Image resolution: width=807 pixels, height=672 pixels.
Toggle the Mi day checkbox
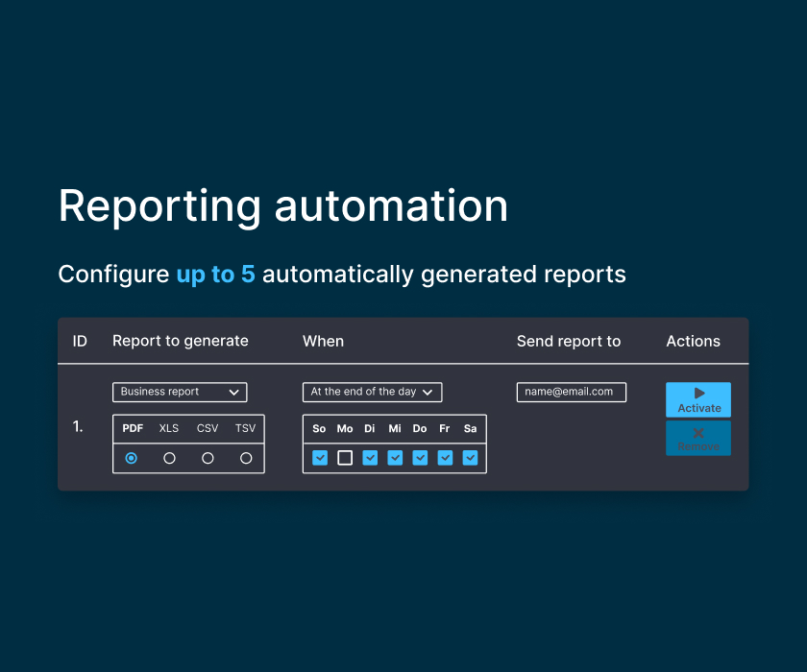pyautogui.click(x=395, y=458)
